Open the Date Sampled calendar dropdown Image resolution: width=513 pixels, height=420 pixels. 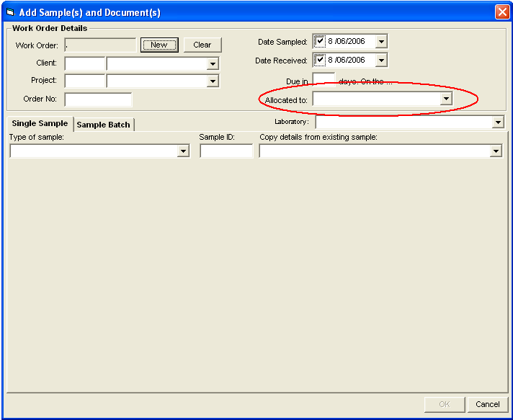381,42
